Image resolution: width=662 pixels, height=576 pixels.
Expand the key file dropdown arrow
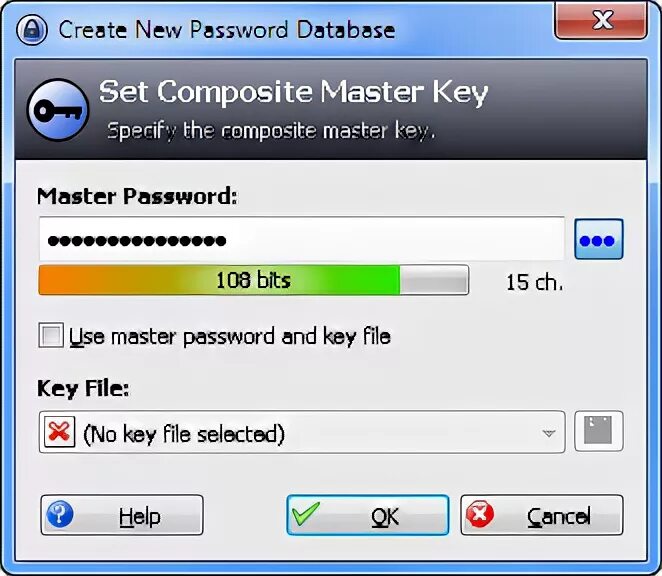(x=548, y=433)
